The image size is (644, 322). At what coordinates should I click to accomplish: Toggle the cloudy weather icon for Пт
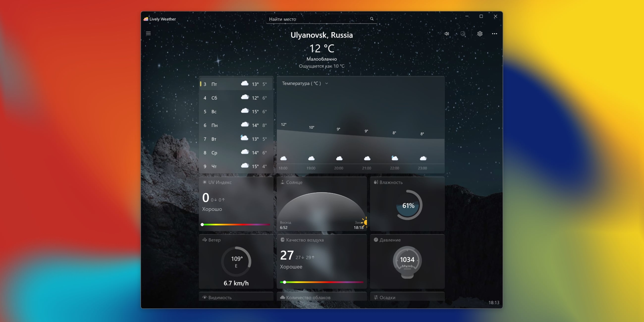tap(244, 83)
